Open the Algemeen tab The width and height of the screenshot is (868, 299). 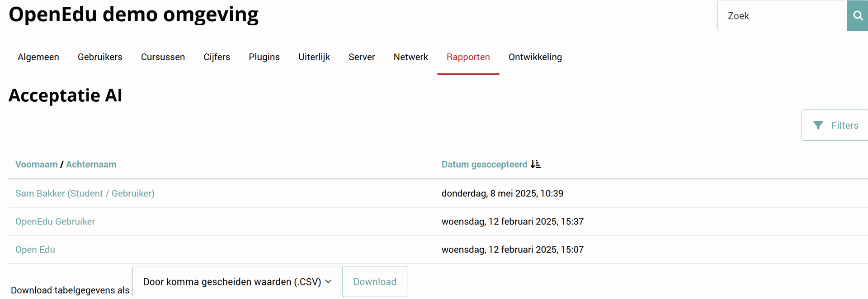(38, 57)
